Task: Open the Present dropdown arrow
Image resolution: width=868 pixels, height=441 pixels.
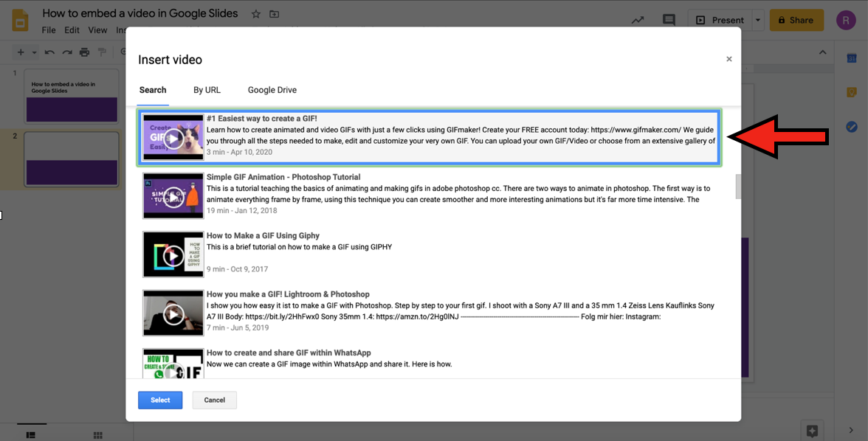Action: point(758,20)
